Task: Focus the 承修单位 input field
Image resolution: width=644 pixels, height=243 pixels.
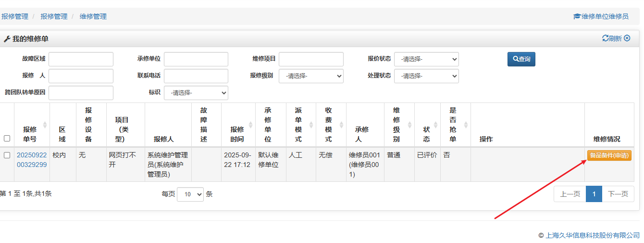Action: 196,59
